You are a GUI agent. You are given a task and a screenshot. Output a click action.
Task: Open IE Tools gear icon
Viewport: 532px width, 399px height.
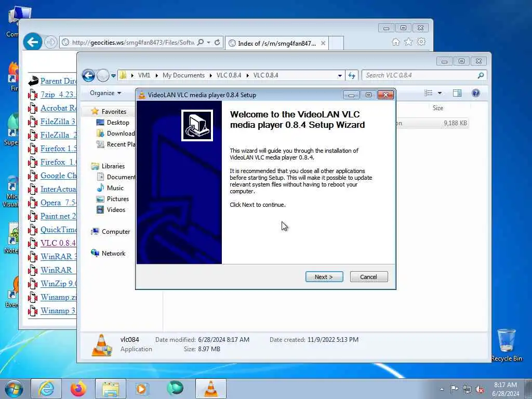click(x=421, y=42)
